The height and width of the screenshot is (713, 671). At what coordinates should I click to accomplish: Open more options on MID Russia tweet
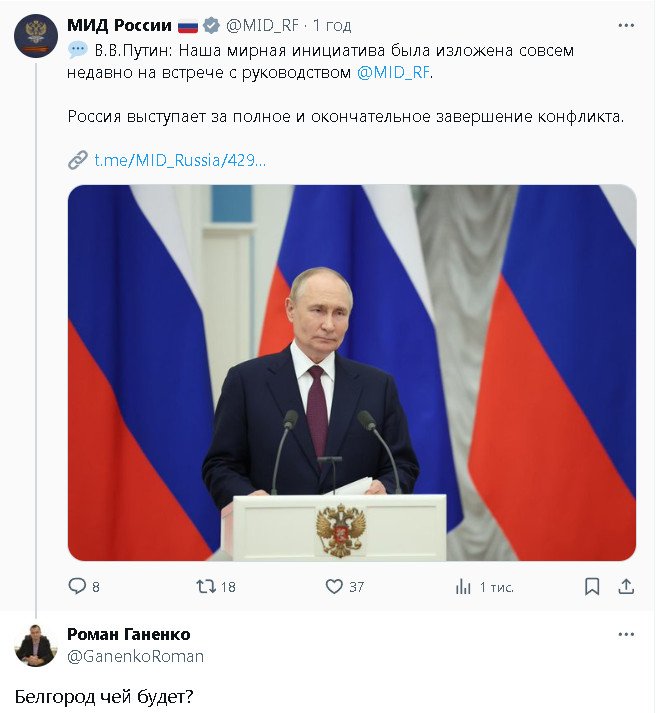click(626, 26)
